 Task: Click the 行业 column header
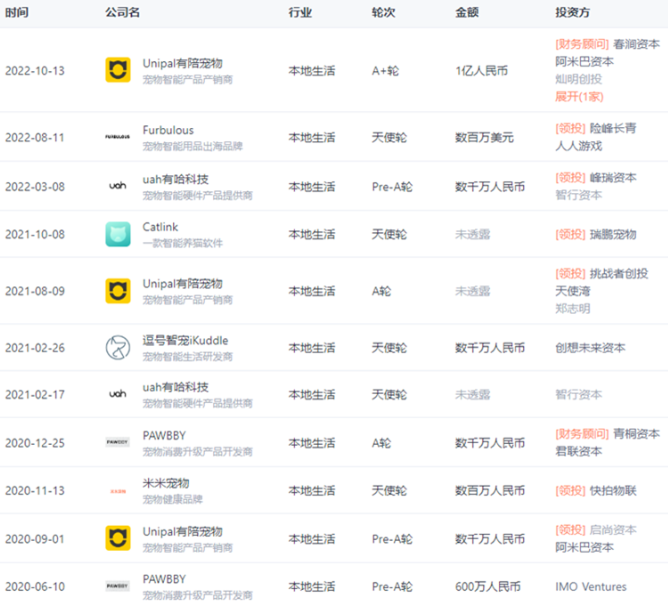(300, 12)
